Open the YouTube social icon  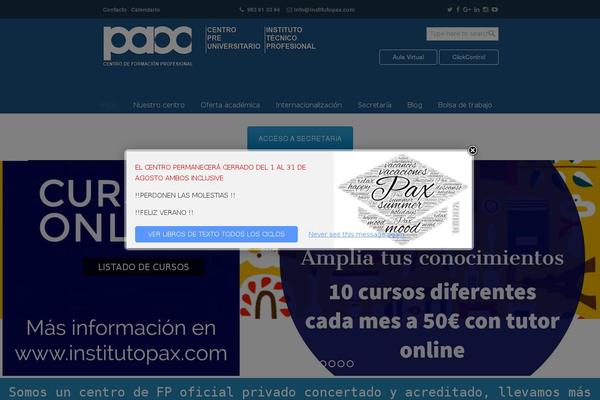pos(495,10)
